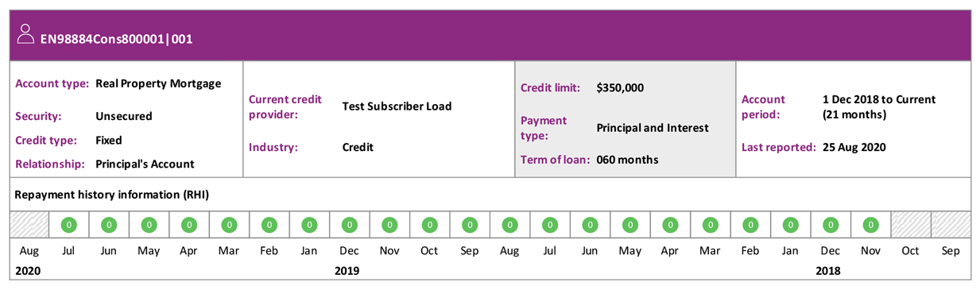Viewport: 980px width, 290px height.
Task: Click the hatched October 2018 RHI cell
Action: coord(911,225)
